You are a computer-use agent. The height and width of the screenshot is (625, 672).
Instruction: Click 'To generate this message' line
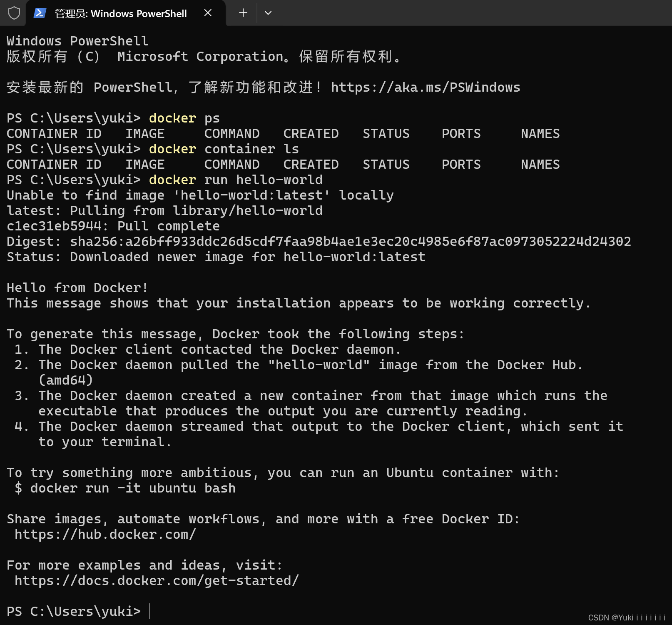[236, 334]
